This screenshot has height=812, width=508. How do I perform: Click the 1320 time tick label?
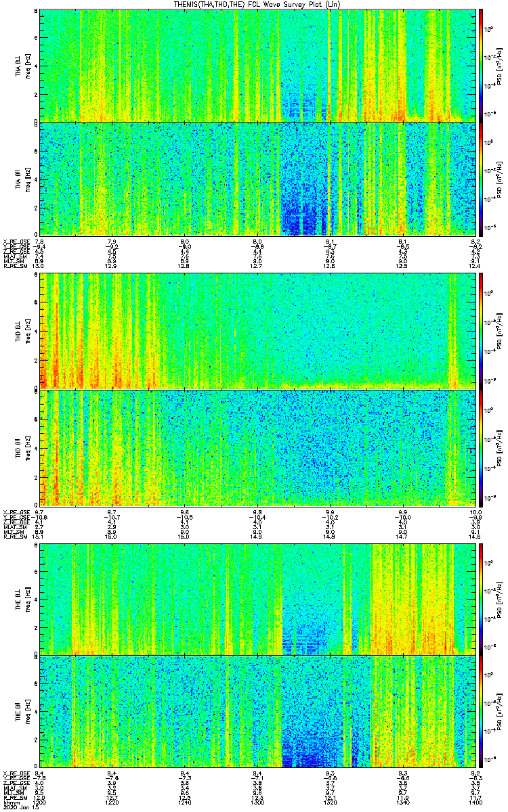[x=330, y=802]
